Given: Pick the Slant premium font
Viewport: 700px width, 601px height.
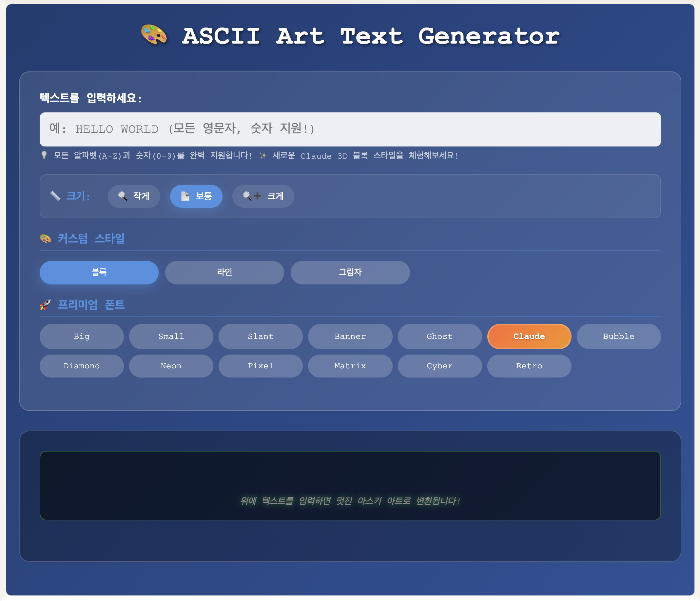Looking at the screenshot, I should (x=261, y=337).
